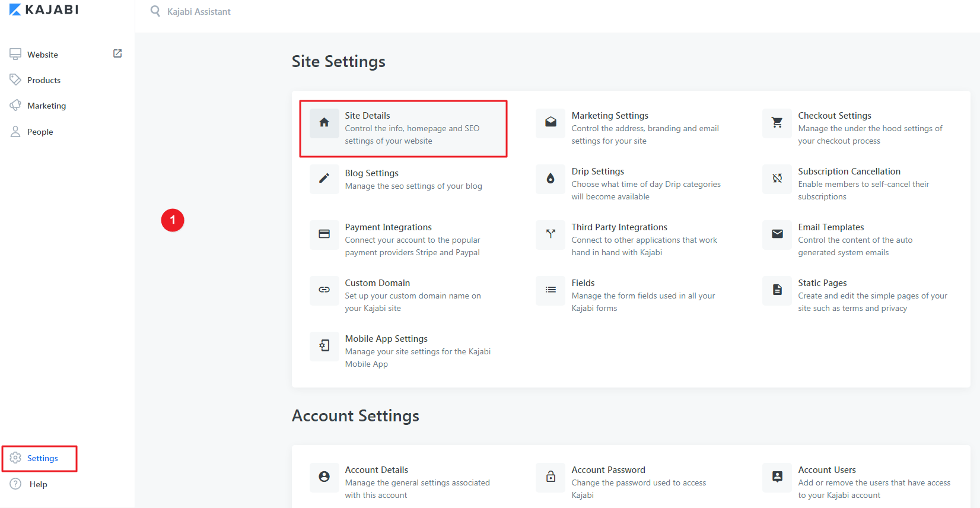Image resolution: width=980 pixels, height=508 pixels.
Task: Open Payment Integrations link
Action: 389,227
